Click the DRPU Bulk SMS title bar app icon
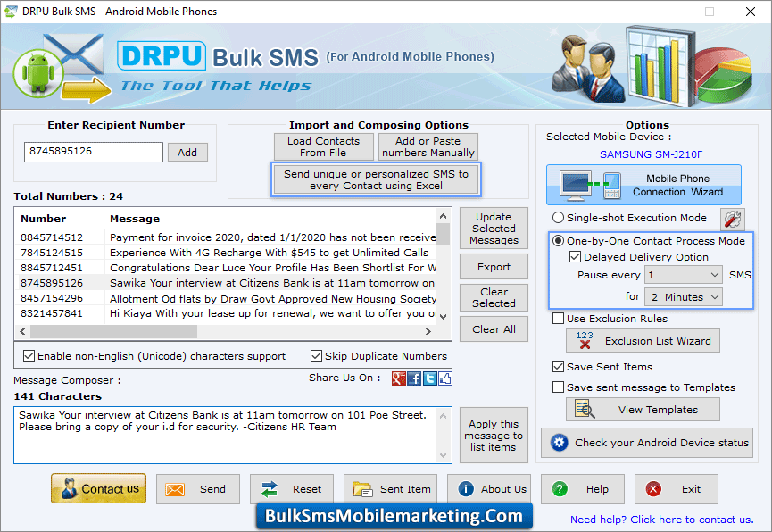This screenshot has height=532, width=772. pyautogui.click(x=11, y=12)
